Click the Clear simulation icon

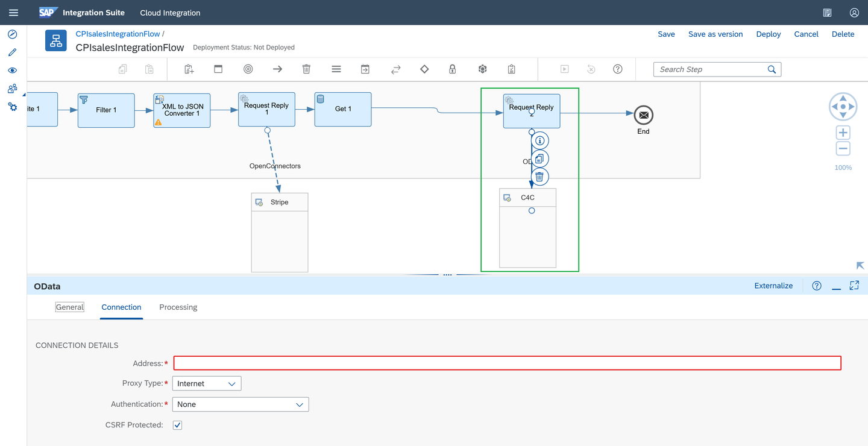coord(591,69)
